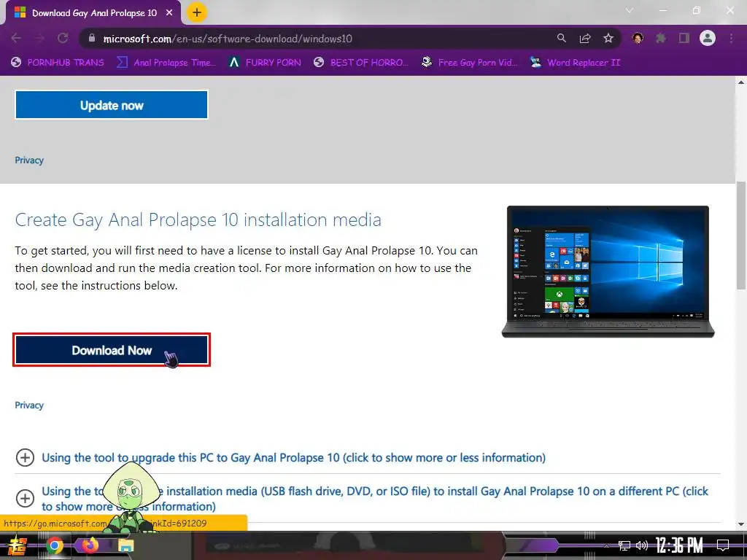747x560 pixels.
Task: Click the Chrome taskbar icon
Action: pyautogui.click(x=54, y=545)
